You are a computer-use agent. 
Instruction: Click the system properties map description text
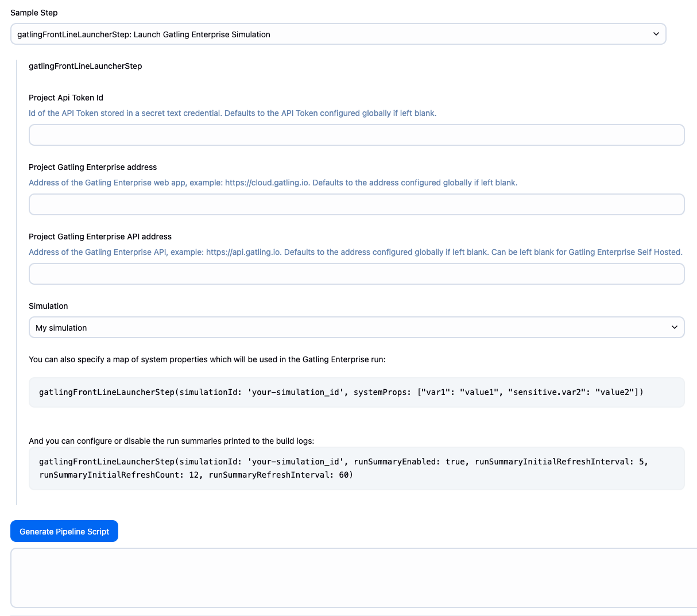(207, 359)
